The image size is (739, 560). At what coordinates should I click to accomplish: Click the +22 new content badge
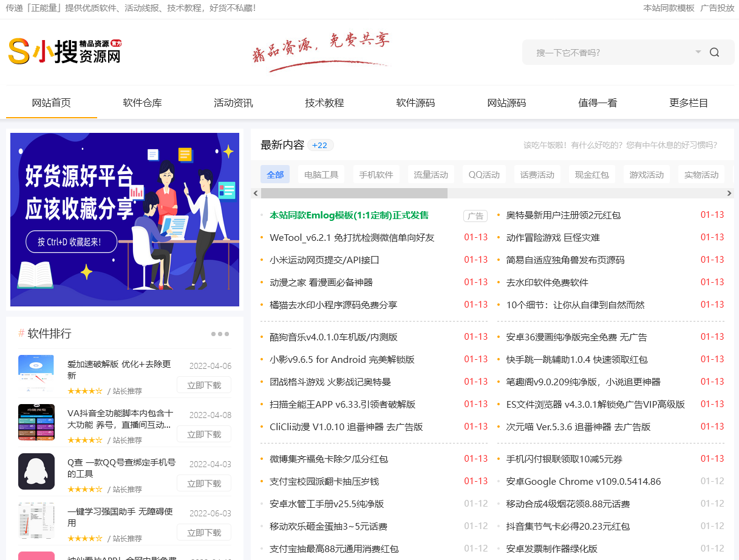pyautogui.click(x=320, y=145)
